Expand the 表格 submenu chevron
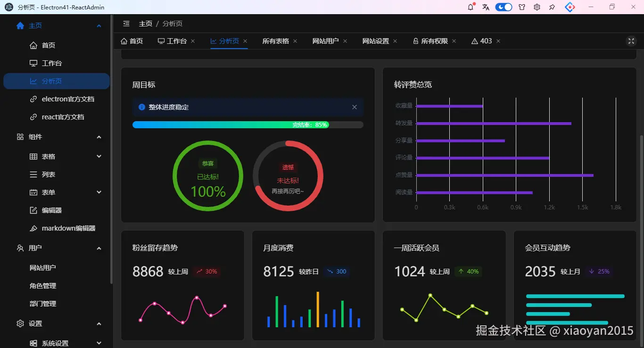The height and width of the screenshot is (348, 644). (x=99, y=157)
